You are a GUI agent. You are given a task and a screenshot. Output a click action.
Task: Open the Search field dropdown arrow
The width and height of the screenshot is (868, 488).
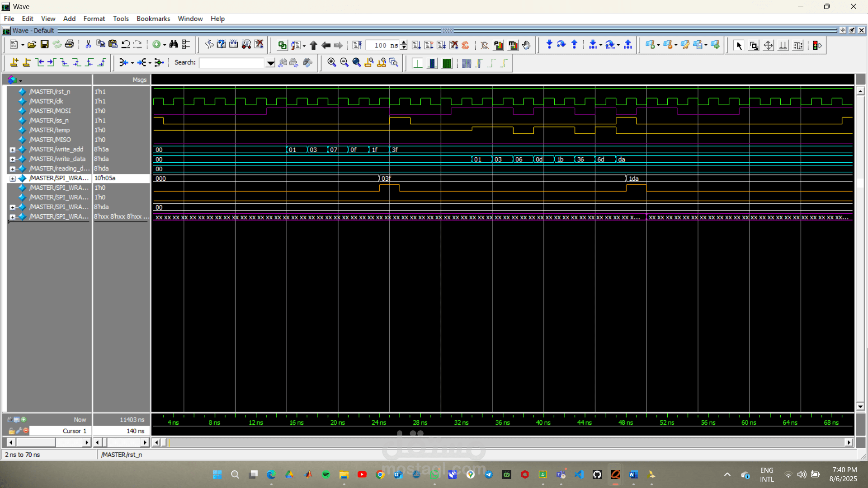coord(270,63)
